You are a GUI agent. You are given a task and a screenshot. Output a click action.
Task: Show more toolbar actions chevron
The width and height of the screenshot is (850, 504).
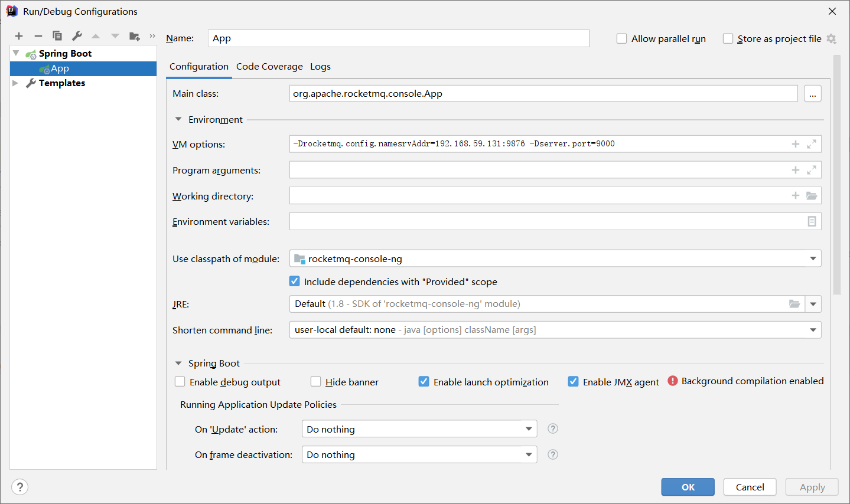pyautogui.click(x=152, y=36)
